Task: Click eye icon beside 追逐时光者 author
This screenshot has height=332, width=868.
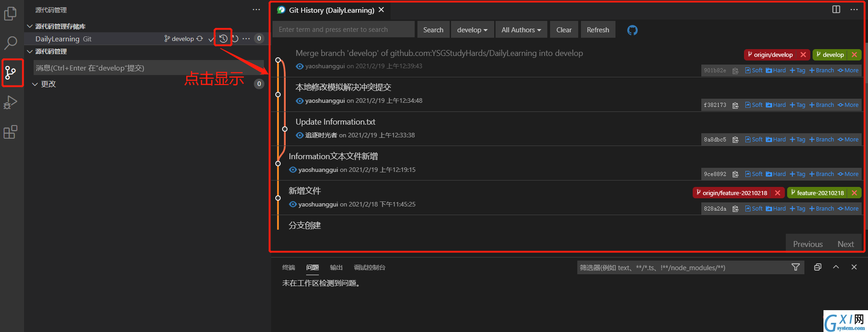Action: pos(299,136)
